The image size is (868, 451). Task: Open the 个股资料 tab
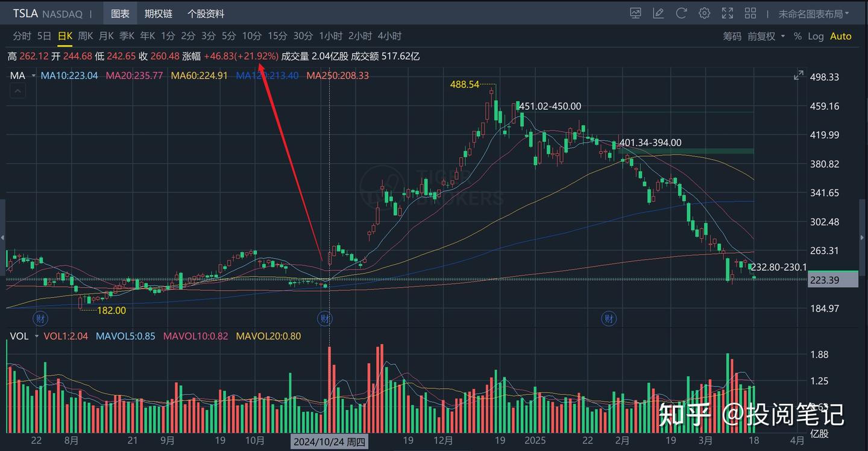coord(206,13)
